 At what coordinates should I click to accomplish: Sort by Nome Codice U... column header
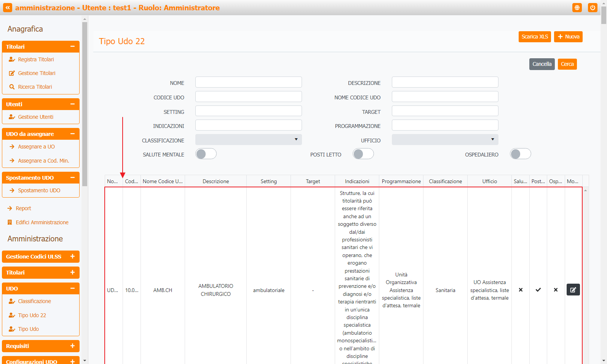click(x=163, y=181)
